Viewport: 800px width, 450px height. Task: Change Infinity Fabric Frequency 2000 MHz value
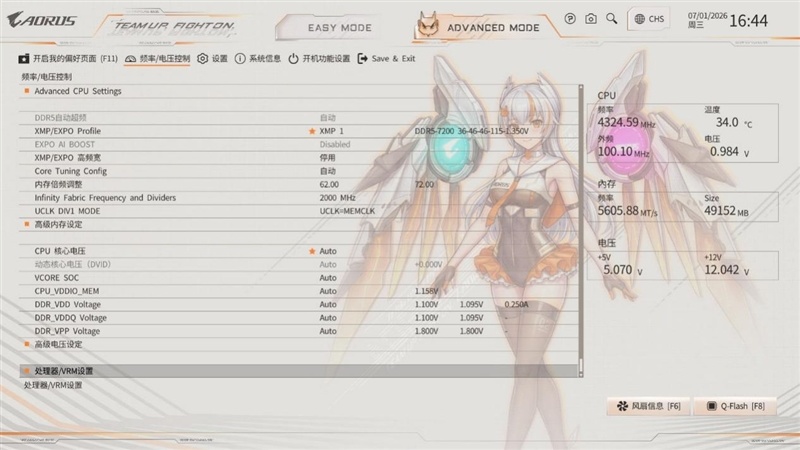point(337,197)
